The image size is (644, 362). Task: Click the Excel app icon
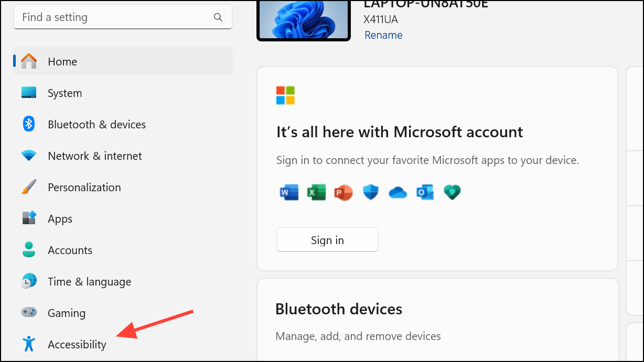click(316, 193)
